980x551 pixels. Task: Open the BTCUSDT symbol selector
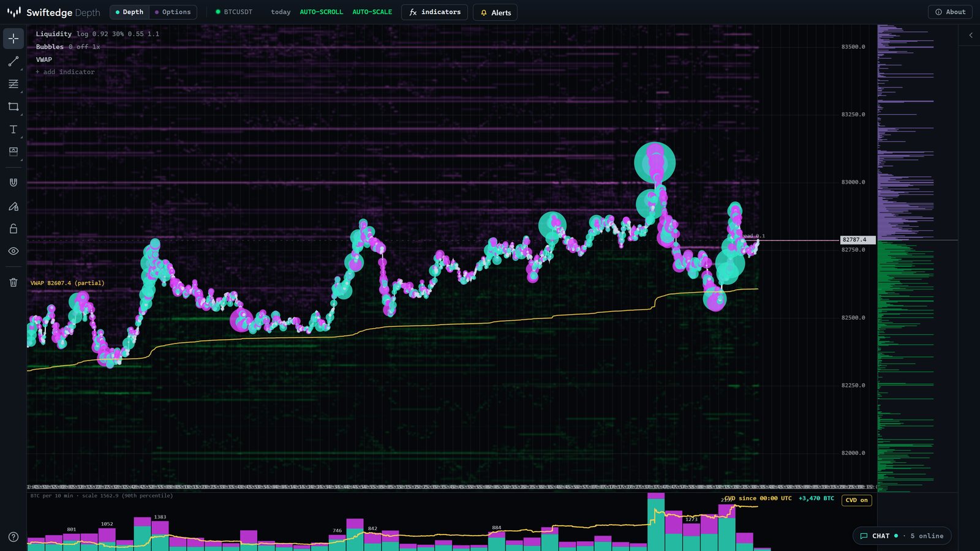(234, 12)
